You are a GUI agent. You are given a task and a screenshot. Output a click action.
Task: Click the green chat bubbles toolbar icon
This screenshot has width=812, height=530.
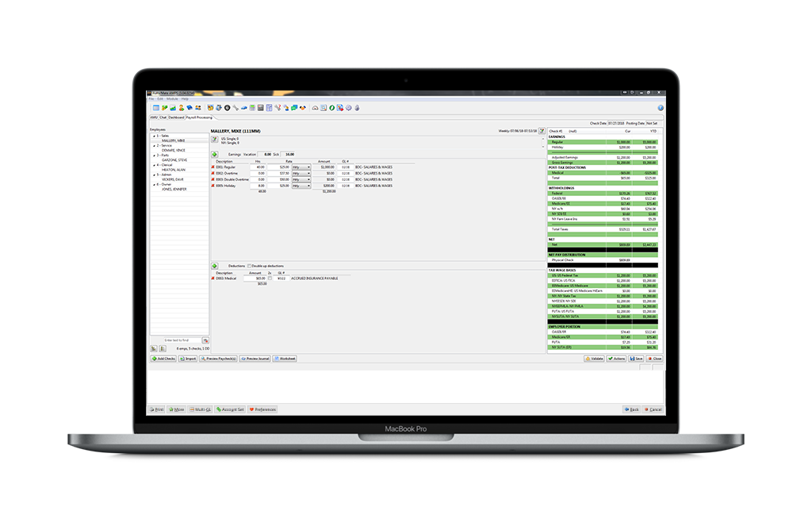[294, 108]
